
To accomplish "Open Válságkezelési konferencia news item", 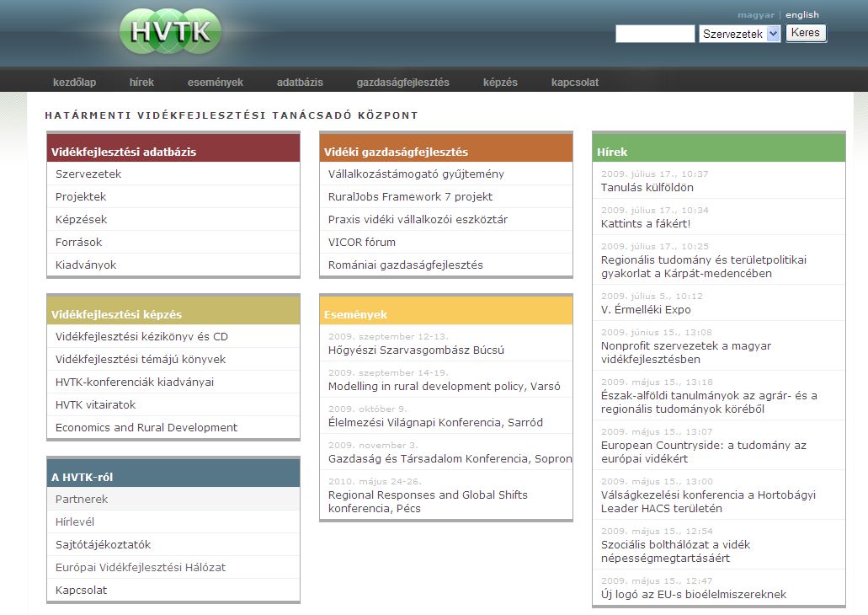I will pos(708,501).
